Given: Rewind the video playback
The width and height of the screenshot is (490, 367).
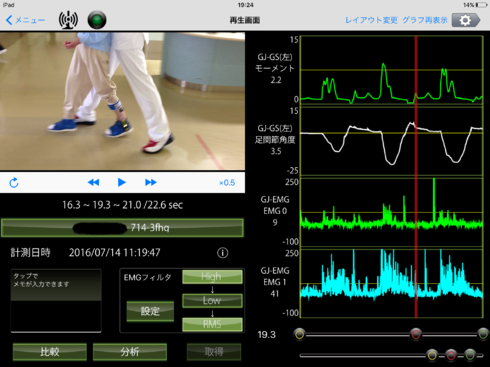Looking at the screenshot, I should 93,182.
